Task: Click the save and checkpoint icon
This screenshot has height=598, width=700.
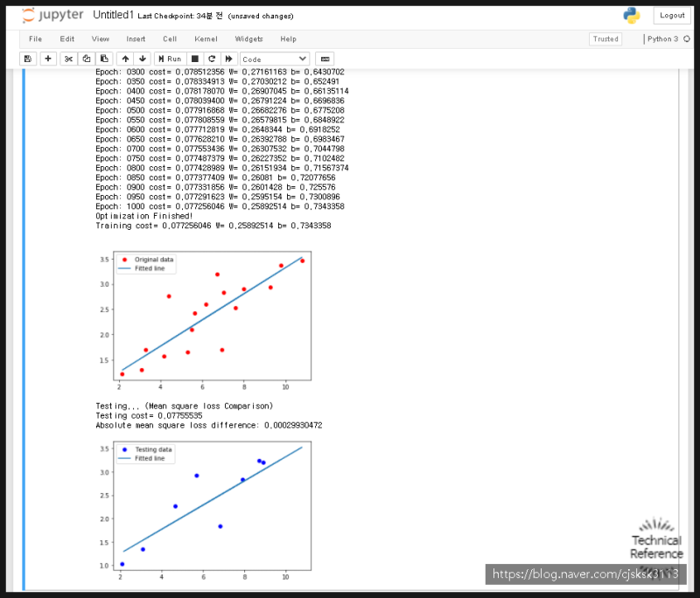Action: coord(27,59)
